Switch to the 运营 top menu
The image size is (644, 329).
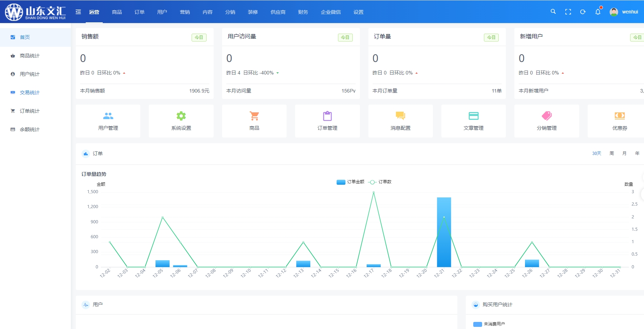tap(94, 12)
